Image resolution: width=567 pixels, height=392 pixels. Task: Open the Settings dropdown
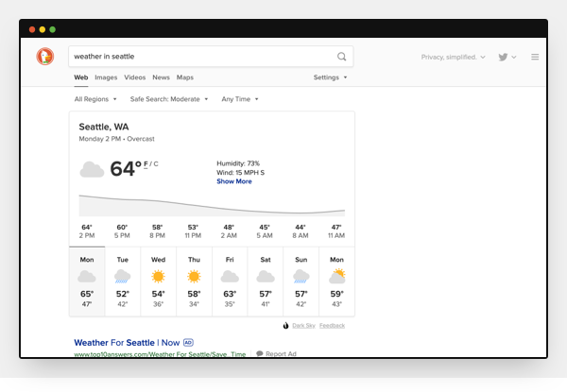pos(330,77)
